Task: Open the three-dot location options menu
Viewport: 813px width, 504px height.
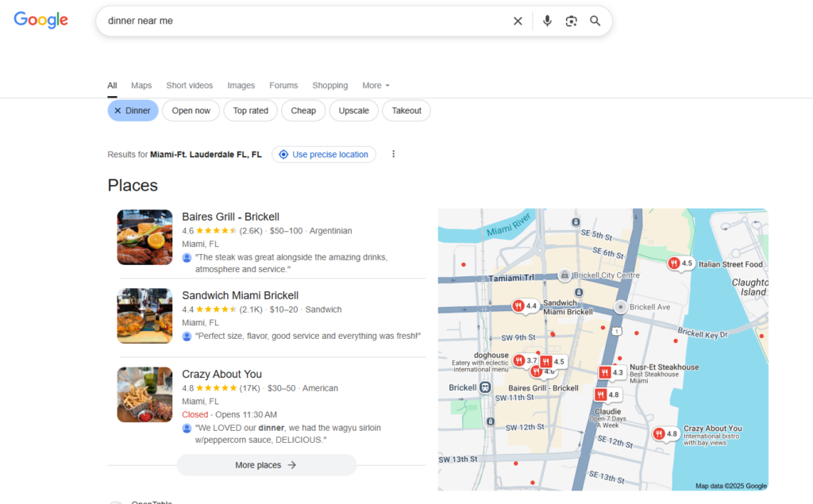Action: pyautogui.click(x=393, y=154)
